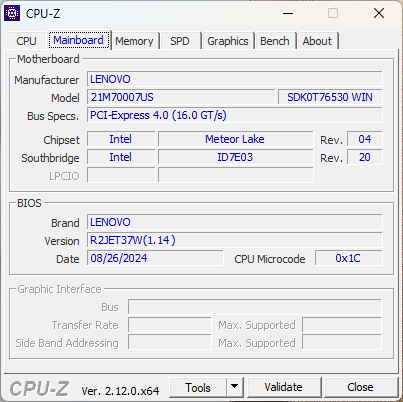Click the Manufacturer field showing LENOVO

pos(235,79)
